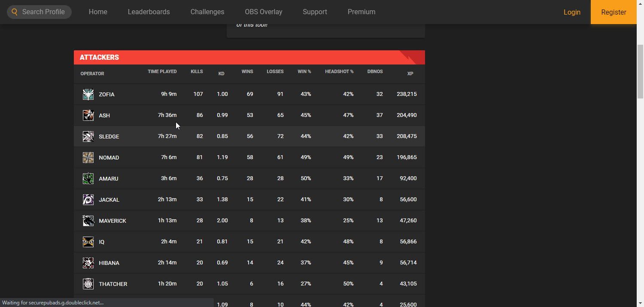Sort table by Headshot % header

click(x=339, y=72)
